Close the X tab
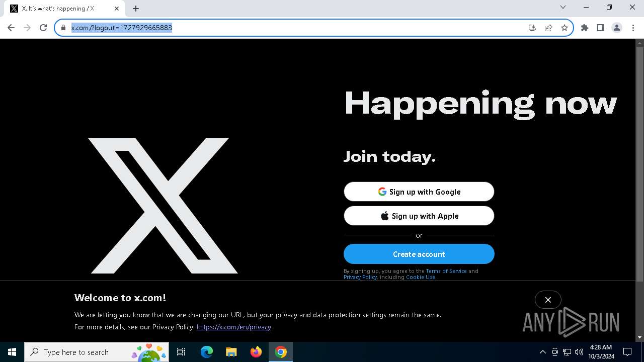Viewport: 644px width, 362px height. pyautogui.click(x=117, y=9)
